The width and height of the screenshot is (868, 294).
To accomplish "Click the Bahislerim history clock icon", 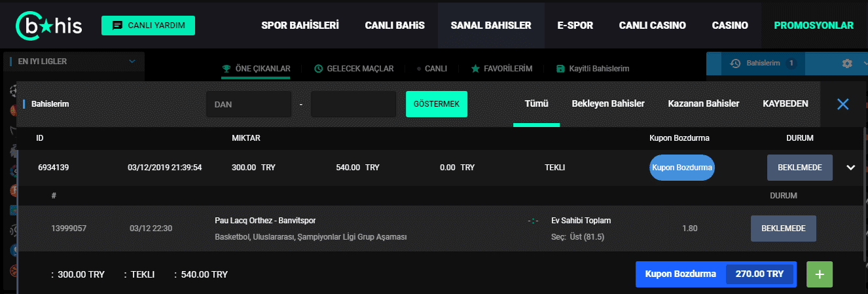I will [735, 64].
